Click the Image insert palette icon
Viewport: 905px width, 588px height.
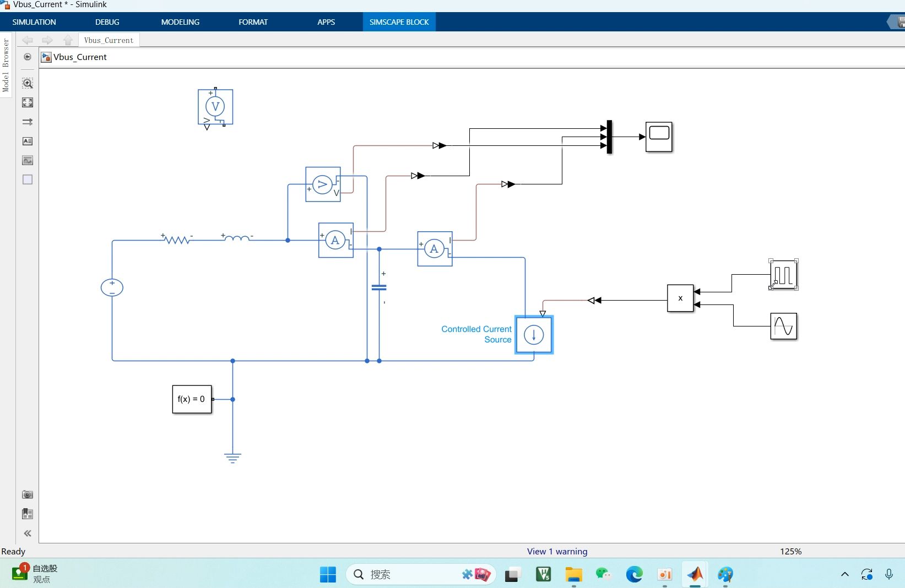28,161
